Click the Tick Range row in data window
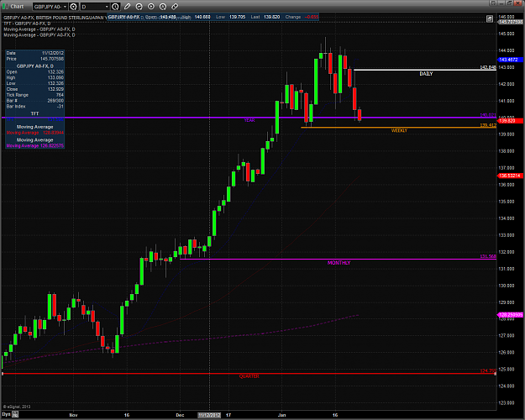 pyautogui.click(x=34, y=95)
